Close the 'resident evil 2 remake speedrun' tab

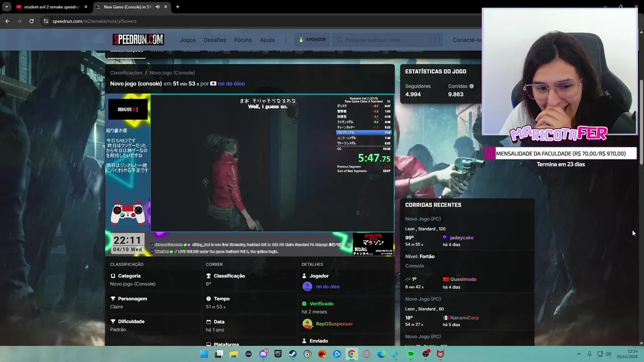click(x=86, y=7)
